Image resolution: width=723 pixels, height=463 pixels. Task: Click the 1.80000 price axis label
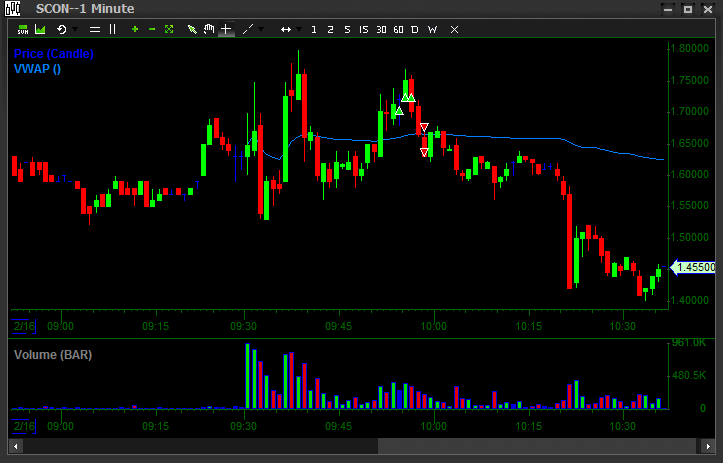tap(689, 48)
